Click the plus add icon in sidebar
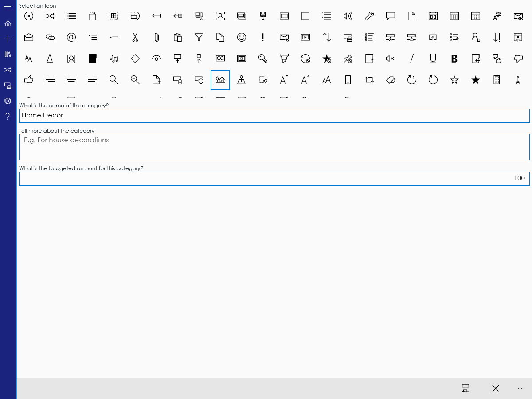The image size is (532, 399). tap(8, 39)
